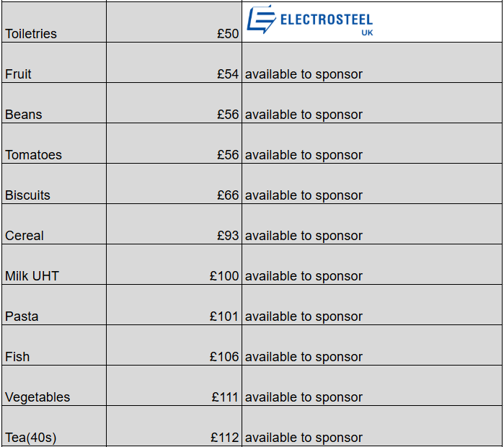Select the Cereal row label
Viewport: 504px width, 447px height.
point(25,236)
